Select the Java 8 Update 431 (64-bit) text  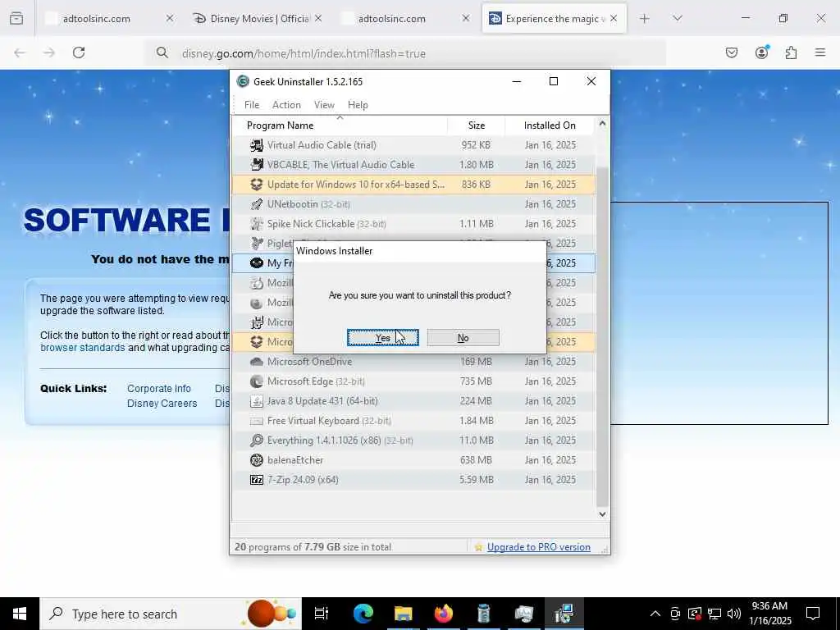[322, 400]
